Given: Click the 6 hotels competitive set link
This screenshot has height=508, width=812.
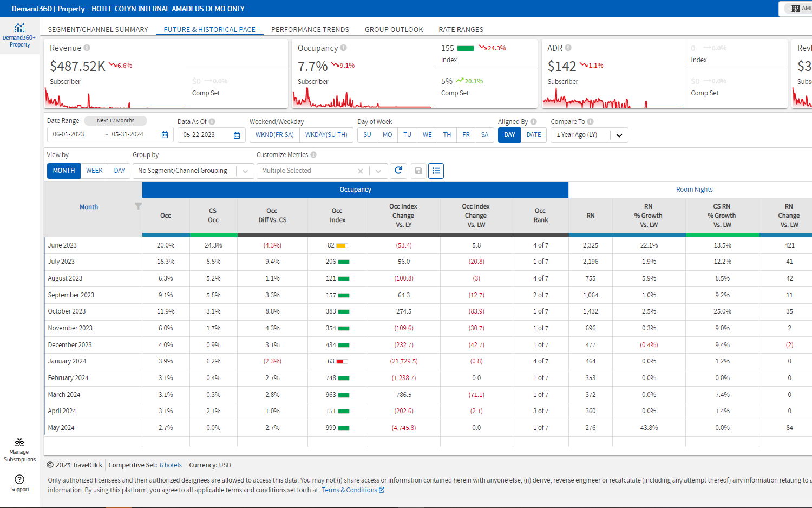Looking at the screenshot, I should coord(171,465).
